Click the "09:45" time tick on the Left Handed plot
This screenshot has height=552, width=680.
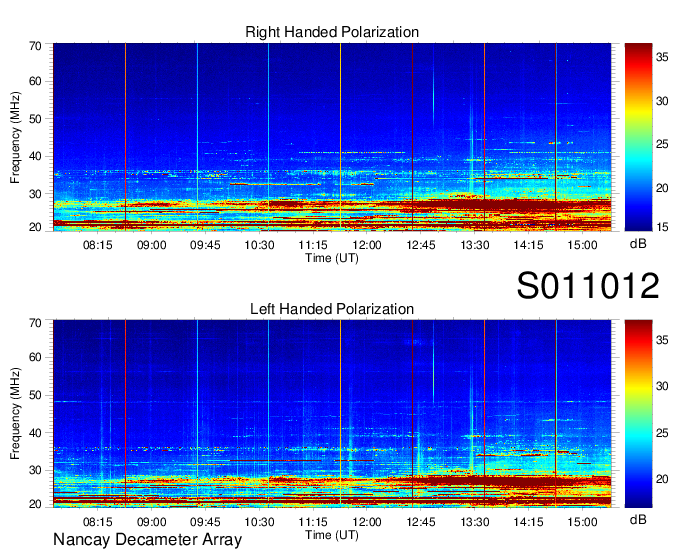click(x=205, y=522)
